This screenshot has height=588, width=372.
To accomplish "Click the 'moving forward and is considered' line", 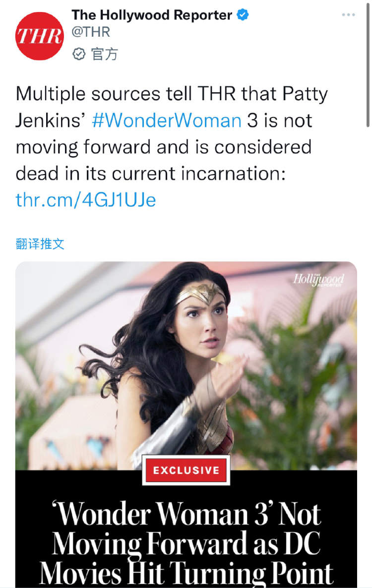I will click(x=164, y=147).
